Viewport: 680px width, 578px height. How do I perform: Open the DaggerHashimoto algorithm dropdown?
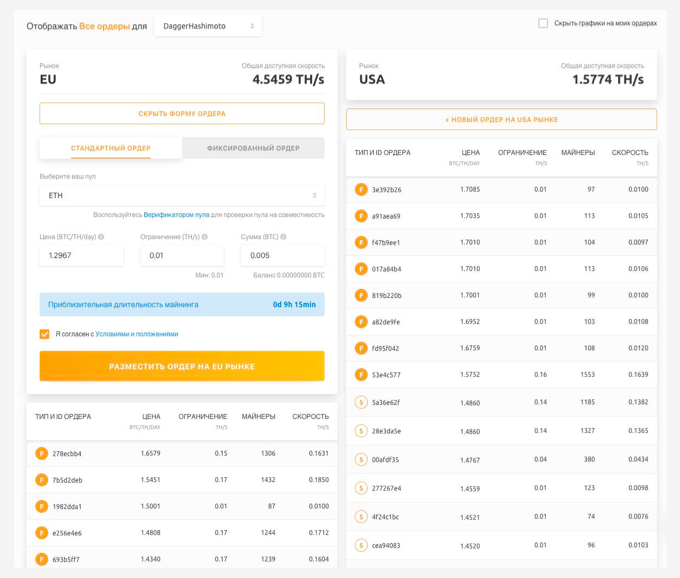click(x=208, y=26)
